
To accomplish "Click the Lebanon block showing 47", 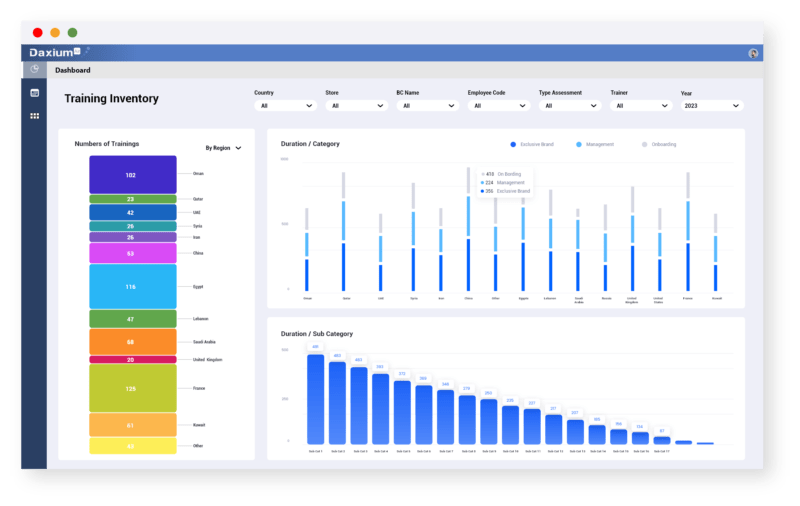I will [133, 319].
